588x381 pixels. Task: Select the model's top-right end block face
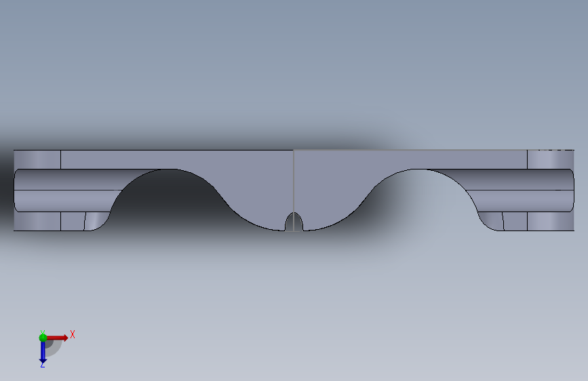pos(551,159)
